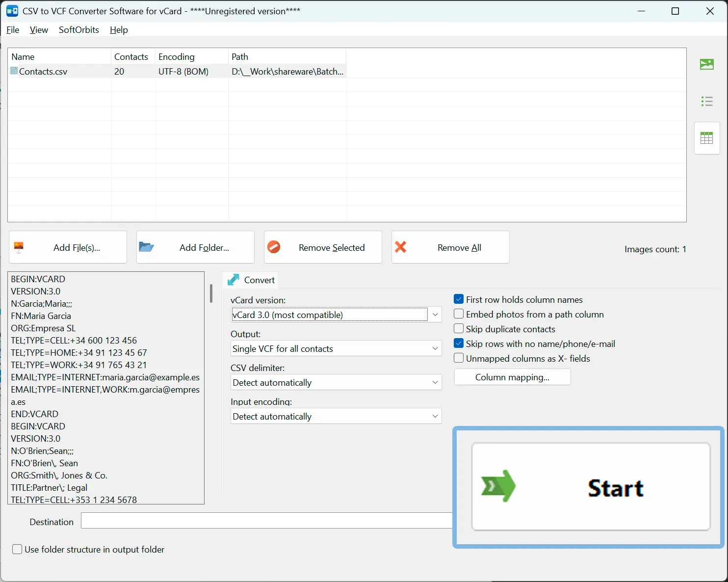
Task: Select the table details view icon
Action: (x=706, y=138)
